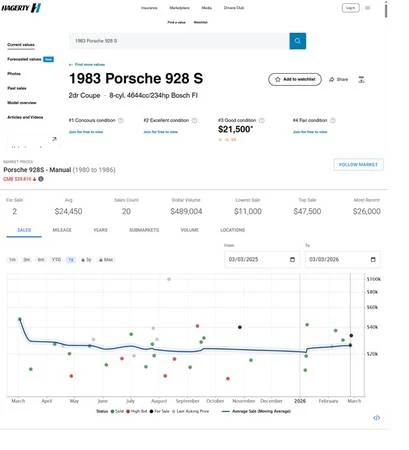This screenshot has width=409, height=450.
Task: Click the blue search magnifier button
Action: tap(298, 41)
